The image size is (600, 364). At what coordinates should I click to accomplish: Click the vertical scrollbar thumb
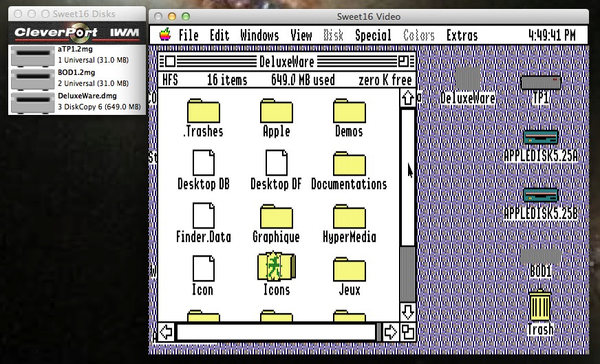coord(407,178)
